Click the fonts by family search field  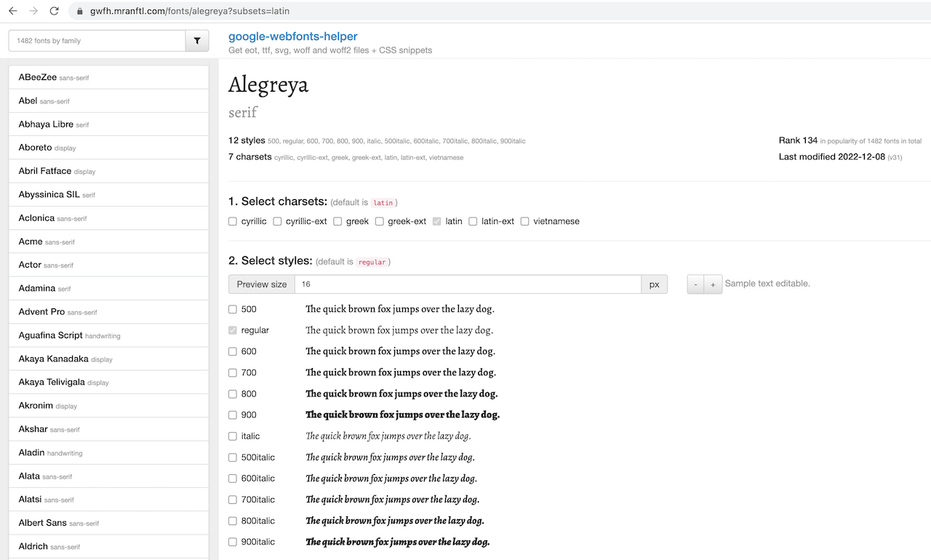coord(97,41)
